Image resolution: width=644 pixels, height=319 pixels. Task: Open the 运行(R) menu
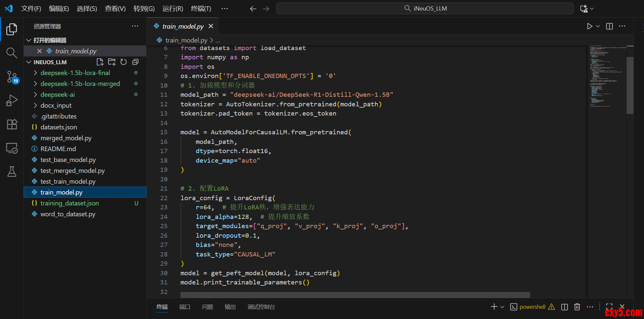(x=173, y=9)
